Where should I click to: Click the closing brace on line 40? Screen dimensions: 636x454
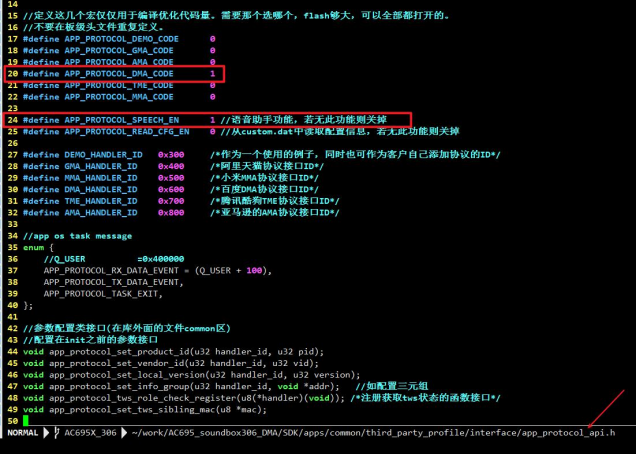(x=28, y=305)
